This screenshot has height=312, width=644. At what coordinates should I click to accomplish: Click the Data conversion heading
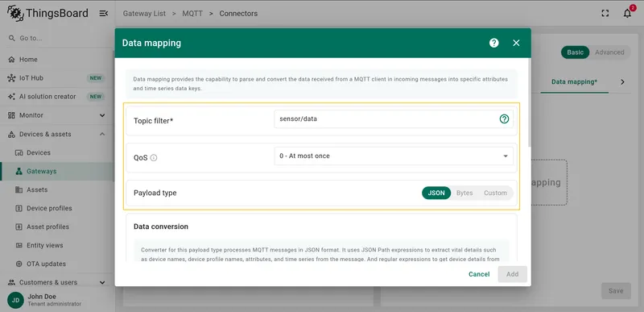pos(161,227)
